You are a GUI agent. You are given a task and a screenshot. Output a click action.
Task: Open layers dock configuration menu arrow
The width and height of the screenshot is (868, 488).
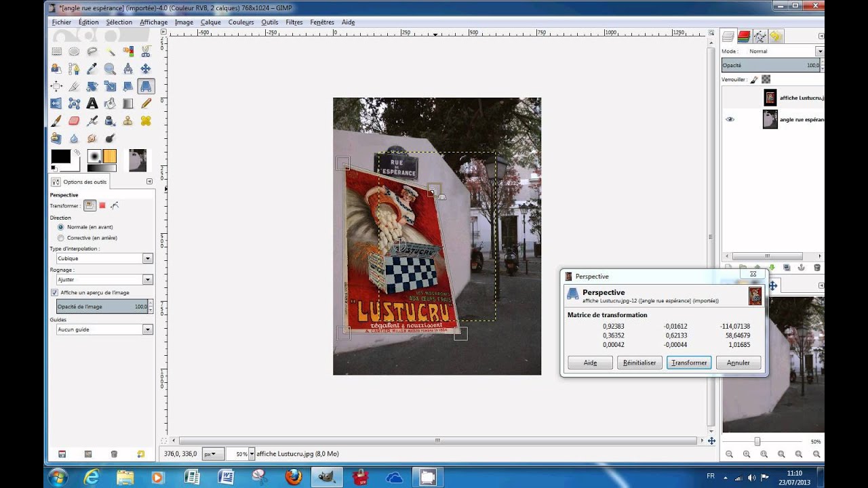coord(821,37)
